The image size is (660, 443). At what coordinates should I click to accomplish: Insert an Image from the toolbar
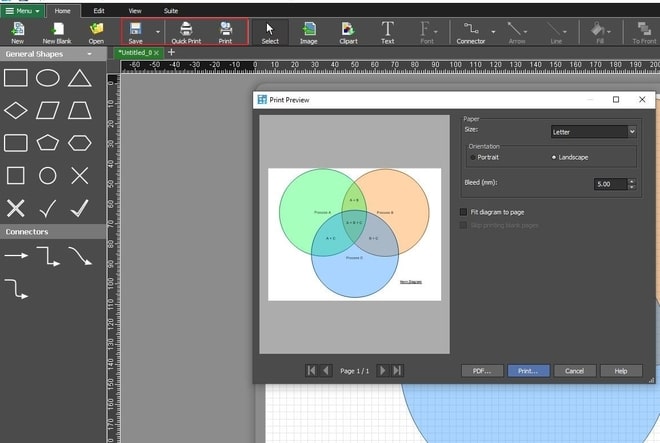pos(309,33)
